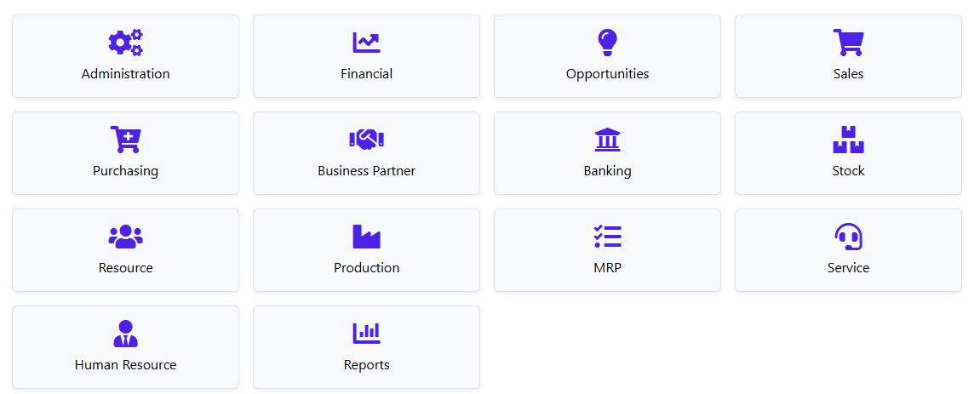
Task: Go to the Financial module label
Action: click(366, 74)
